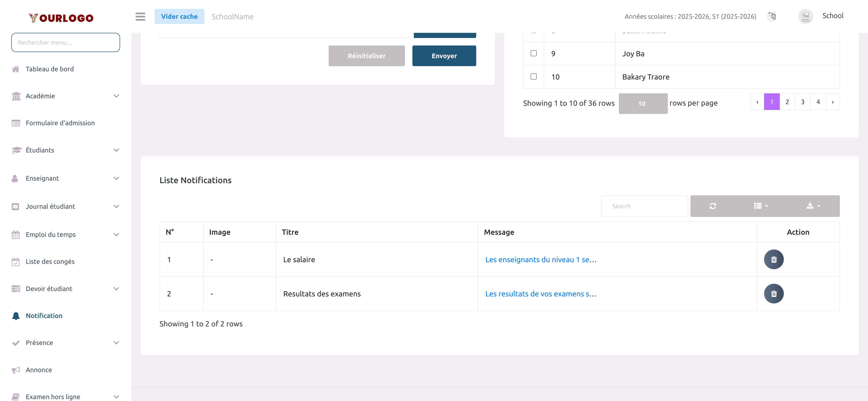Click the language translation icon in the header
Screen dimensions: 868x401
pos(771,16)
